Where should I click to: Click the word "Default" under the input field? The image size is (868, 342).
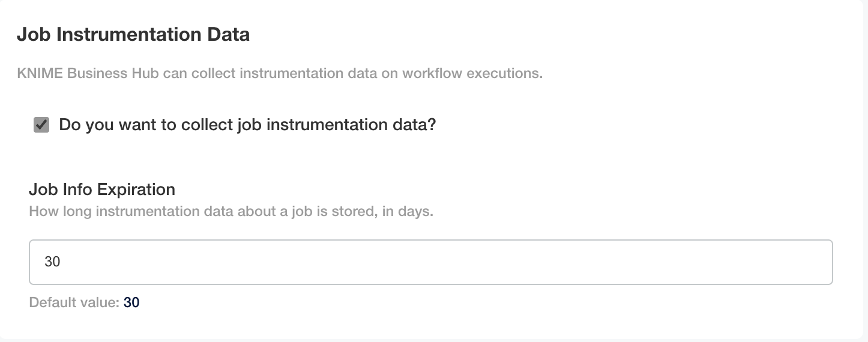[x=50, y=302]
